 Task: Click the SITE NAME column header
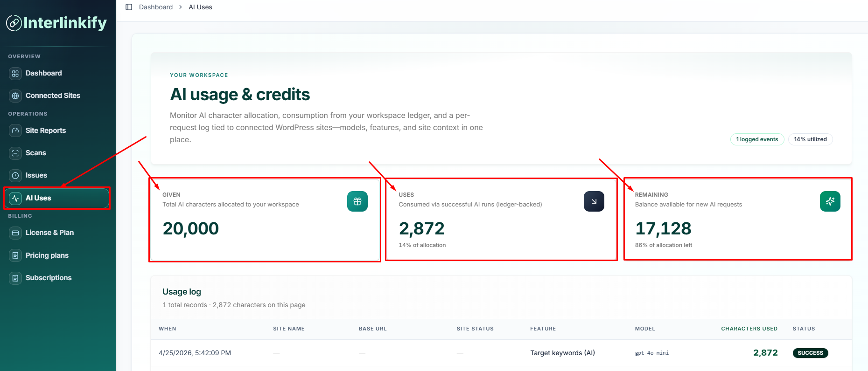(x=289, y=329)
